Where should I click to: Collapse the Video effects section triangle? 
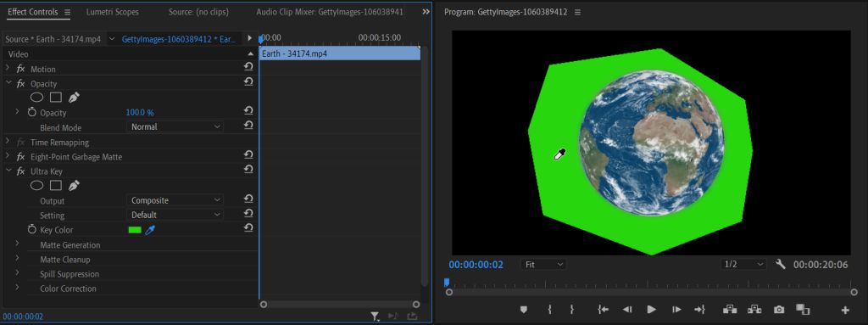[x=251, y=54]
